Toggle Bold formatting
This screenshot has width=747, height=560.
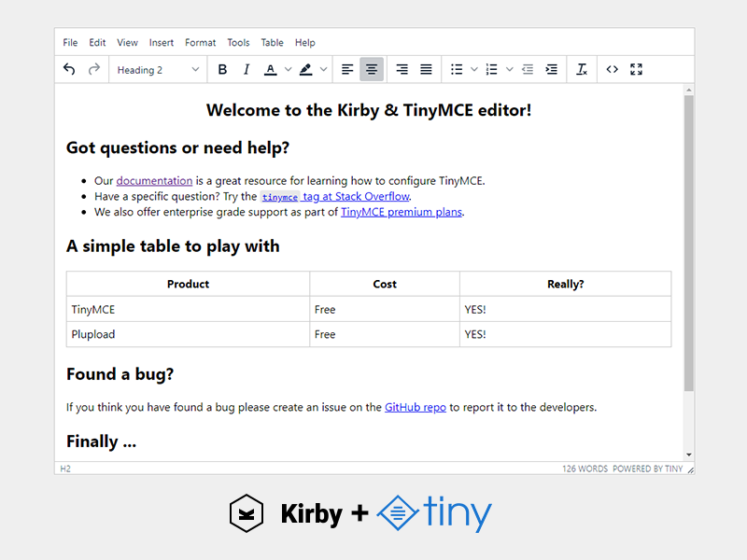[222, 69]
